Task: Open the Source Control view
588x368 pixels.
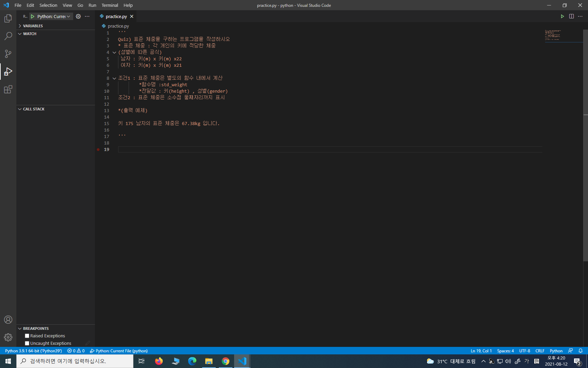Action: 8,54
